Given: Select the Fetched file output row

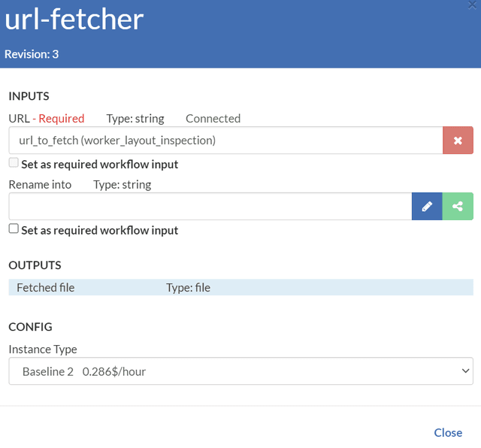Looking at the screenshot, I should pos(240,287).
